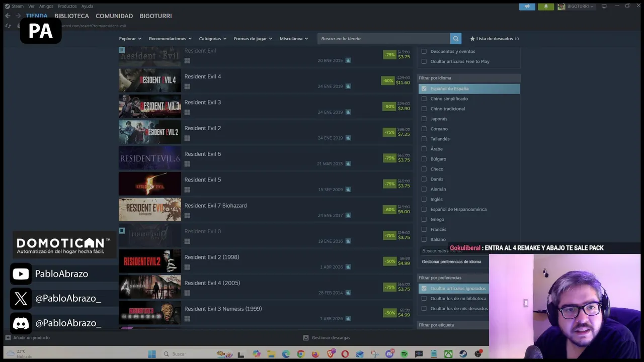The width and height of the screenshot is (644, 362).
Task: Expand the Recomendaciones dropdown
Action: (x=170, y=39)
